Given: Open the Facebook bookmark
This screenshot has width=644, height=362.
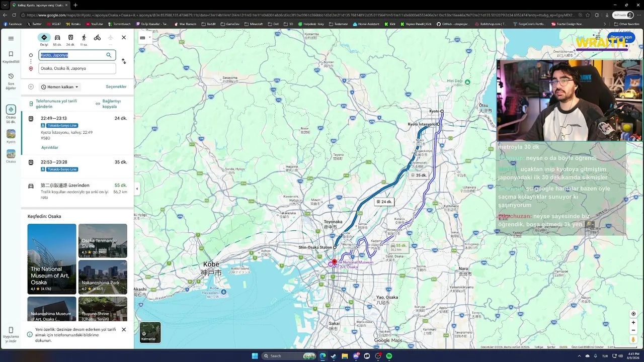Looking at the screenshot, I should 13,24.
